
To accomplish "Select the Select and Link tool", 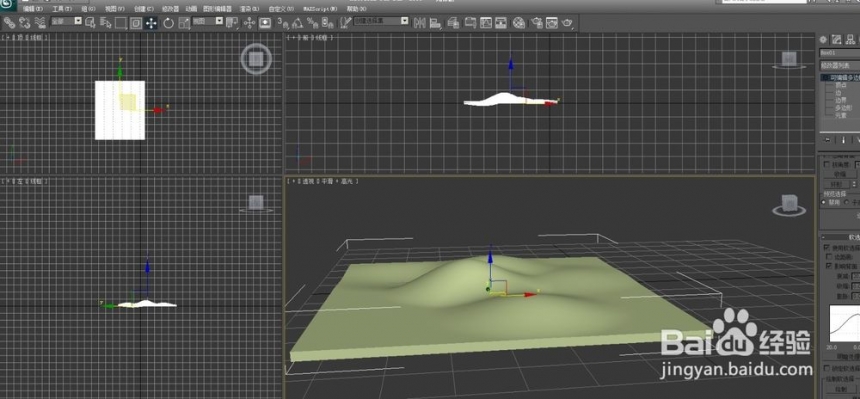I will click(x=8, y=23).
